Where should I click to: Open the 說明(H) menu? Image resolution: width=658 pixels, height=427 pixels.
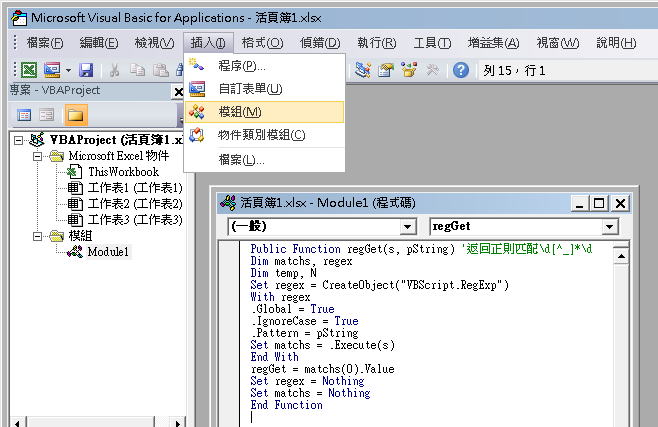(616, 43)
